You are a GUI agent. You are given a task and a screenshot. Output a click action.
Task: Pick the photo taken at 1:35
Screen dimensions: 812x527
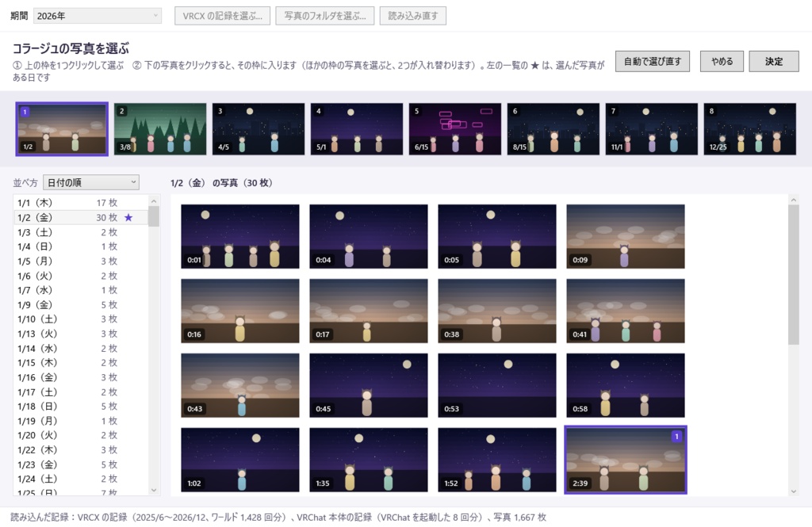click(x=369, y=460)
